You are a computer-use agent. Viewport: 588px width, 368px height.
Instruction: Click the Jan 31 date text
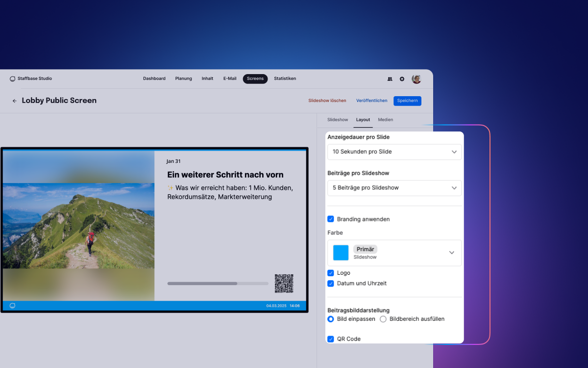pyautogui.click(x=173, y=161)
